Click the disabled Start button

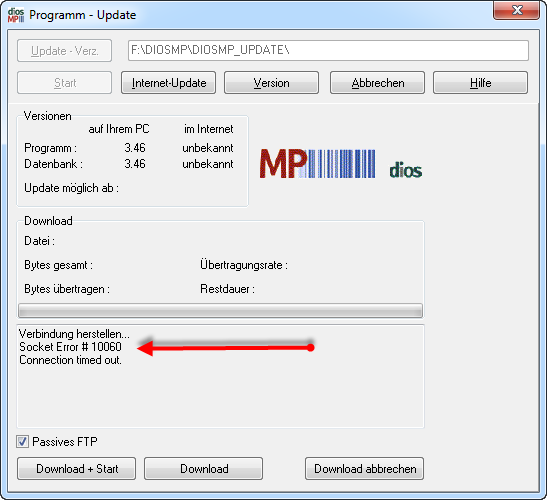(x=65, y=83)
